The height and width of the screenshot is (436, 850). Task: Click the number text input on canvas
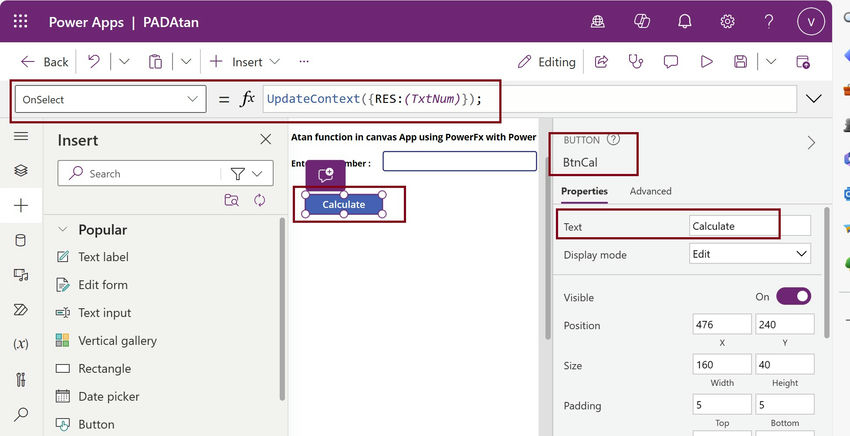pyautogui.click(x=460, y=161)
